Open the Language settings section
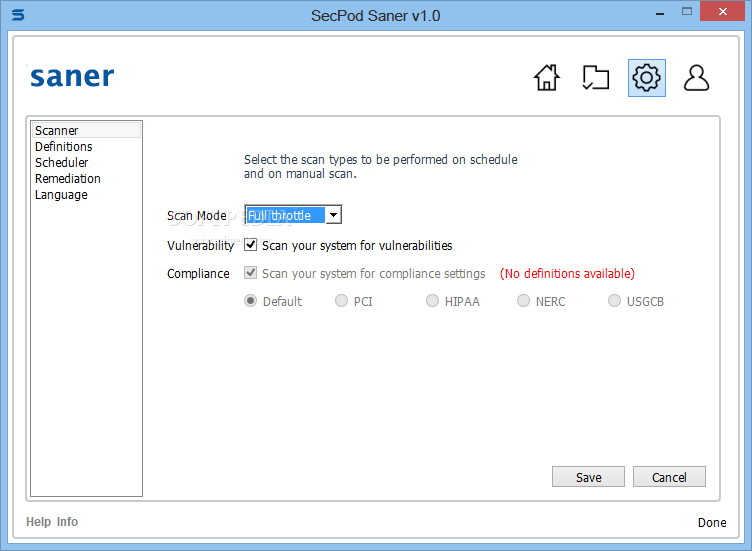Screen dimensions: 752x551 click(x=61, y=195)
